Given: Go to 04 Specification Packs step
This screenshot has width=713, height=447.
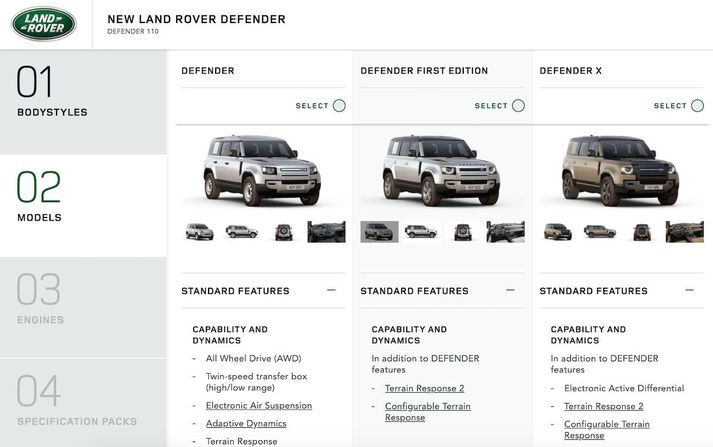Looking at the screenshot, I should pyautogui.click(x=83, y=402).
